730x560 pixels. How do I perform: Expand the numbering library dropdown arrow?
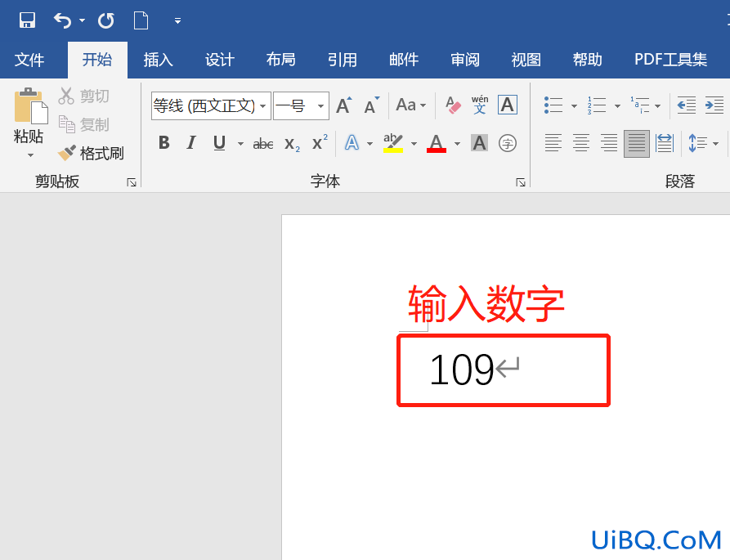point(617,106)
